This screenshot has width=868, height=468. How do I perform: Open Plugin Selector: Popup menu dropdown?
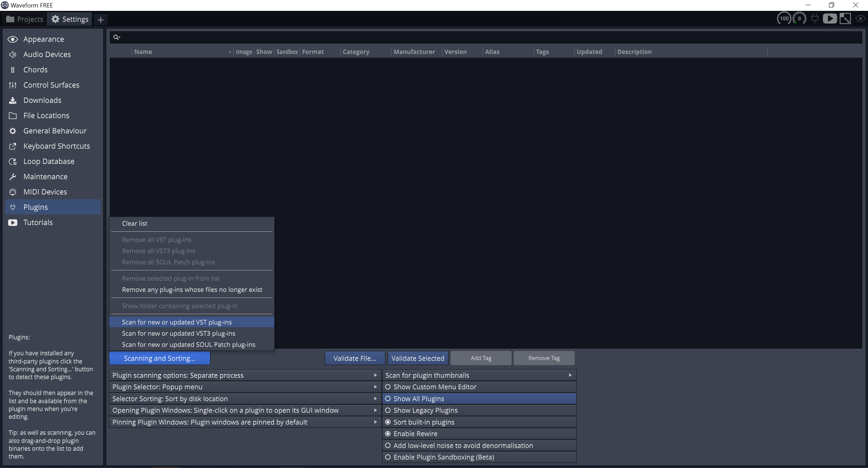245,387
